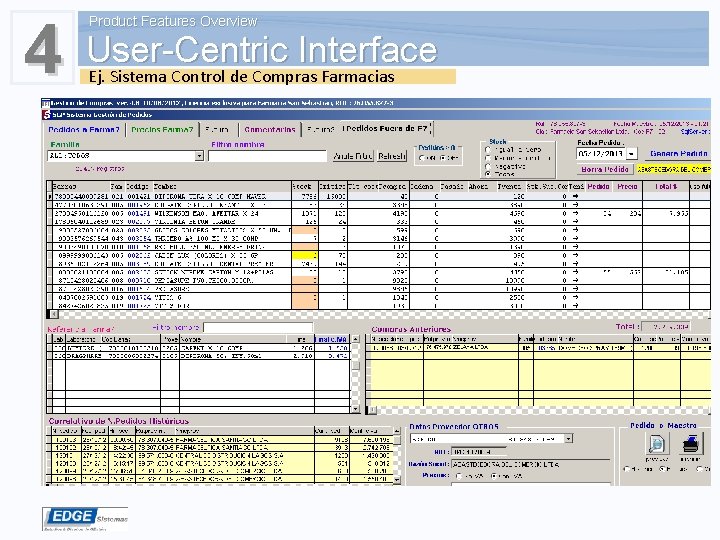Click the SGP app icon in the title bar

[x=46, y=114]
